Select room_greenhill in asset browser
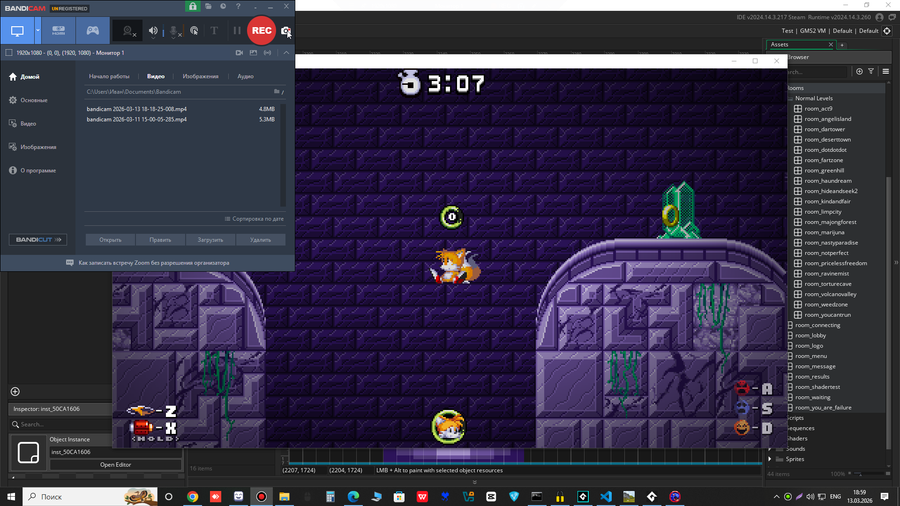 click(824, 170)
